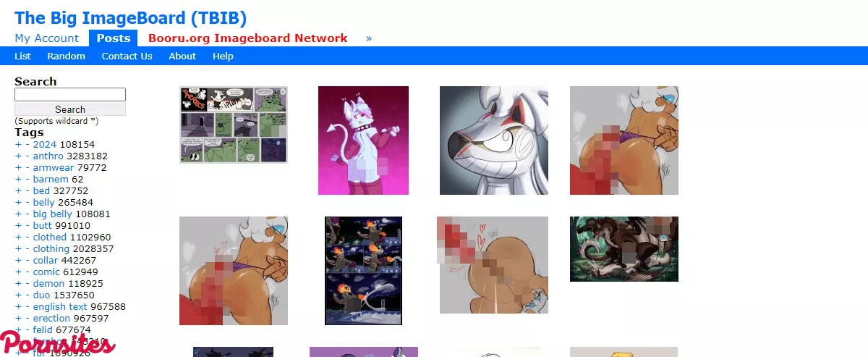The width and height of the screenshot is (868, 357).
Task: Open the comic page thumbnail in first row
Action: 234,125
